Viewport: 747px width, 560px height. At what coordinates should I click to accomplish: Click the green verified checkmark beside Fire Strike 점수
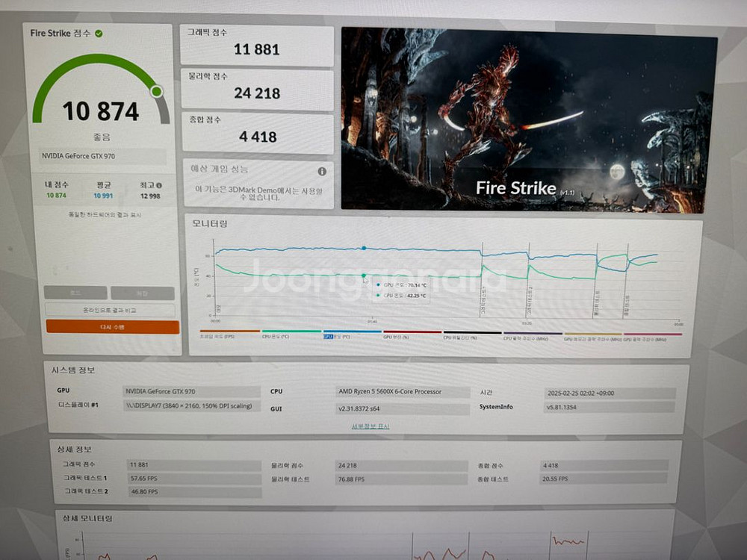point(99,34)
